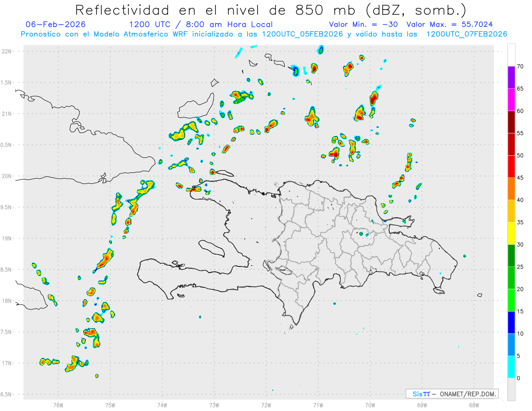This screenshot has width=532, height=411.
Task: Click the dark maroon 55–60 dBZ legend swatch
Action: (511, 122)
